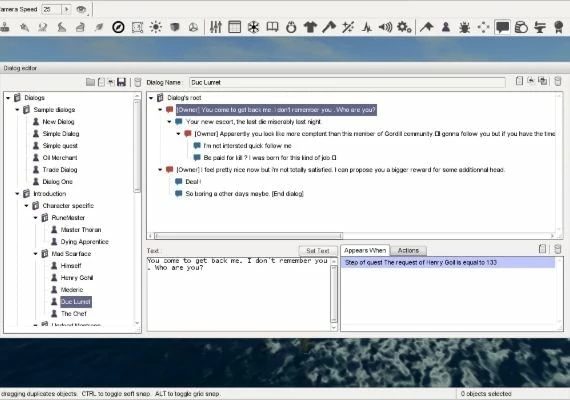
Task: Click the compass icon in the toolbar
Action: coord(118,27)
